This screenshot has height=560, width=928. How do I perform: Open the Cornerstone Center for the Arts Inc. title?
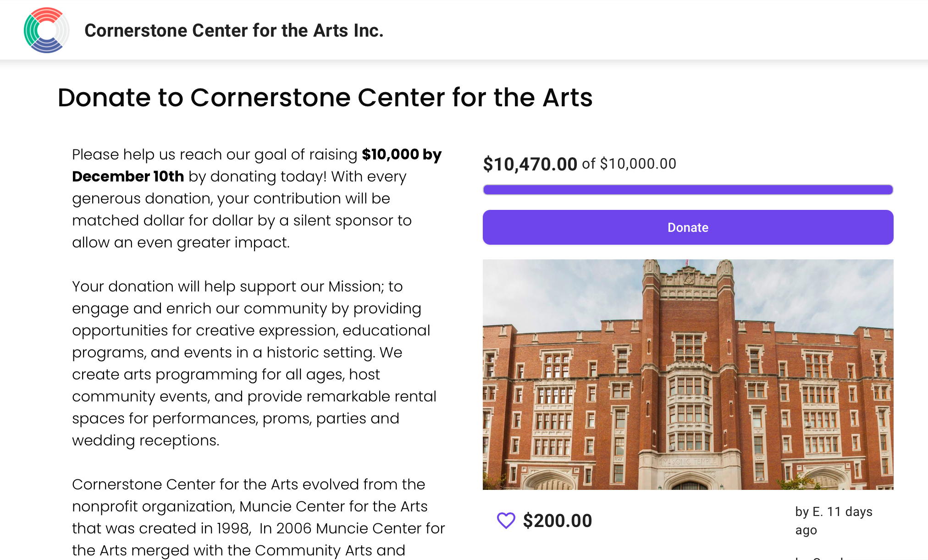(x=234, y=30)
